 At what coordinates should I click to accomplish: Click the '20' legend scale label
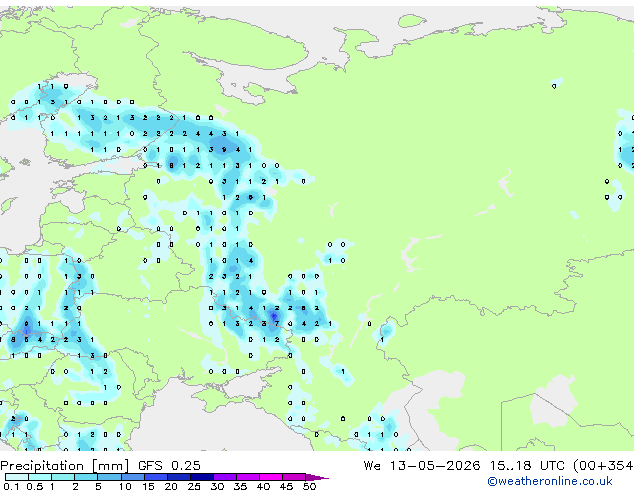point(171,486)
